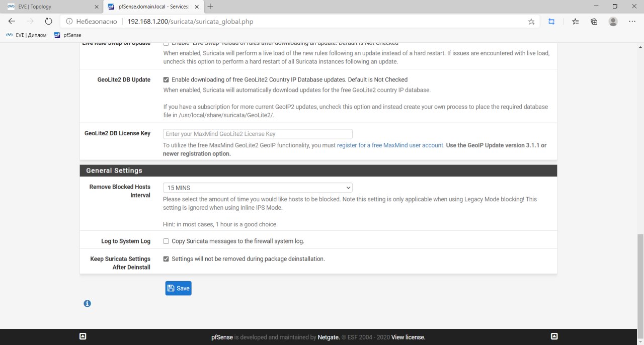Open the browser Settings and more menu
This screenshot has height=345, width=644.
[x=632, y=22]
